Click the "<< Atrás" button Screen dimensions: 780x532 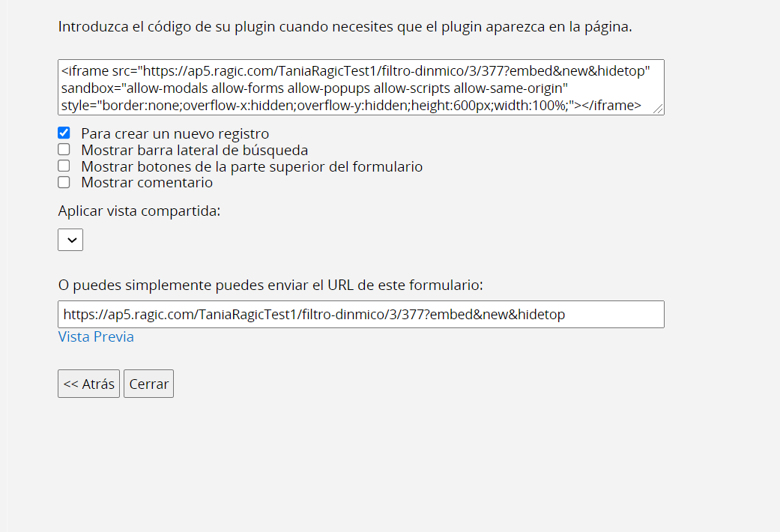(88, 384)
